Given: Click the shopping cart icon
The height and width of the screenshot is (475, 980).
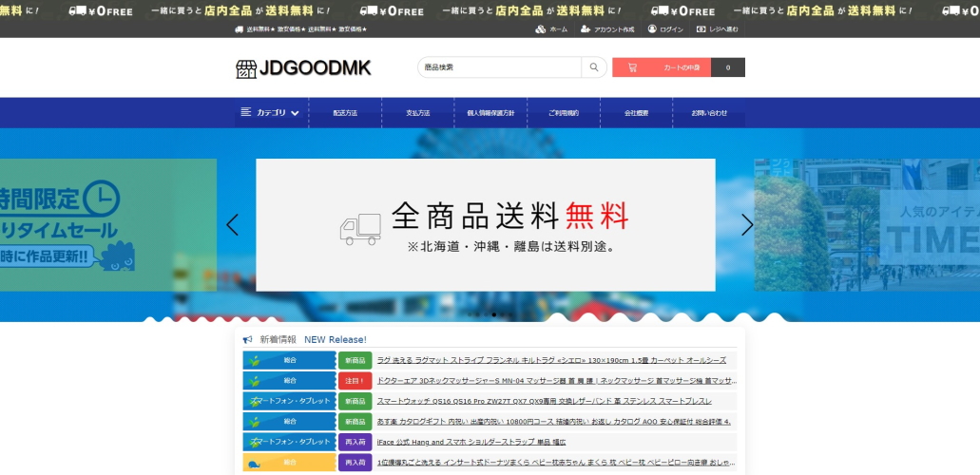Looking at the screenshot, I should [x=632, y=67].
